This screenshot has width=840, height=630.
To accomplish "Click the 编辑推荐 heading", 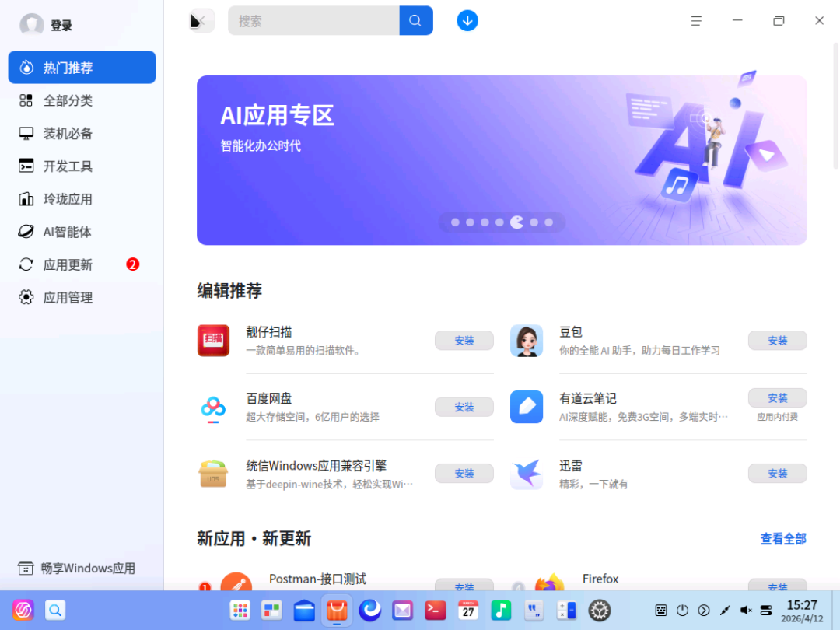I will (229, 290).
